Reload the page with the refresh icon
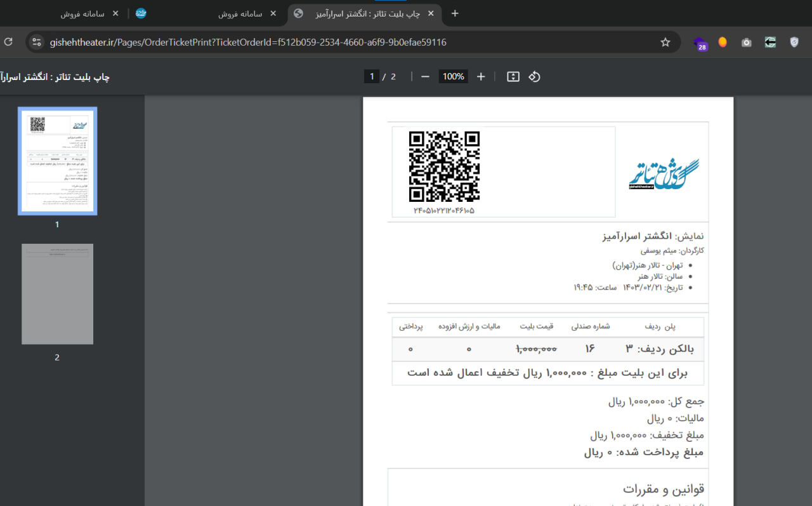Screen dimensions: 812x506 [8, 42]
